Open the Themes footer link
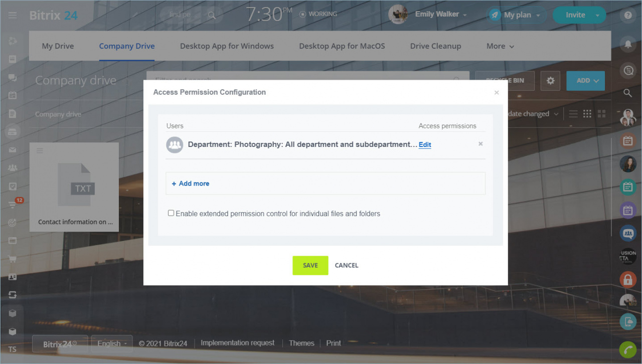 pyautogui.click(x=301, y=343)
